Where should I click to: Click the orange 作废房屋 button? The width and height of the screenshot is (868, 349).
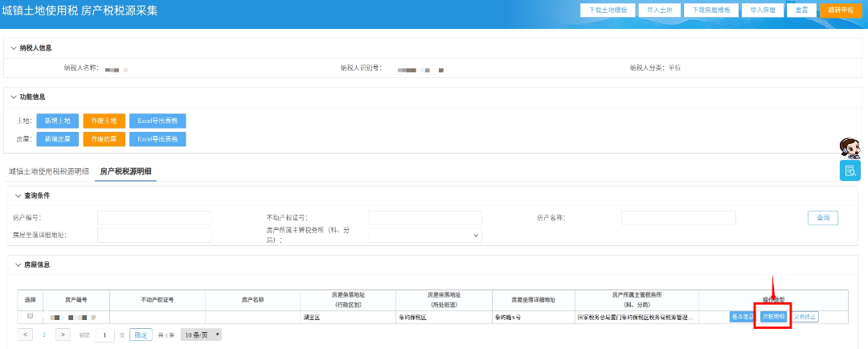pos(104,139)
